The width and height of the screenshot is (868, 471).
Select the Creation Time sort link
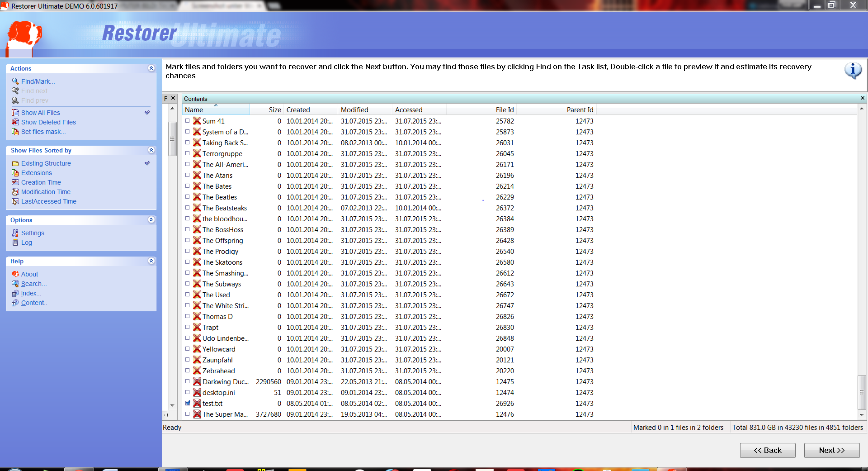[41, 182]
